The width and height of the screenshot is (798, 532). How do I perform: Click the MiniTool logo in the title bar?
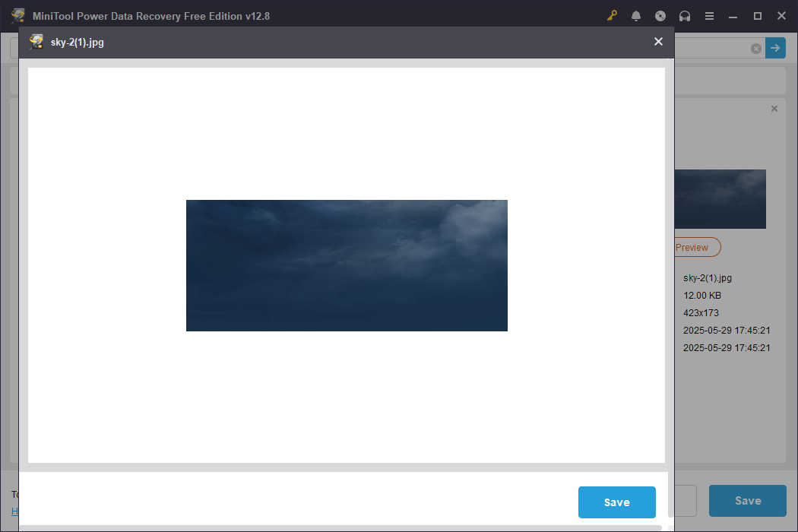click(x=17, y=15)
